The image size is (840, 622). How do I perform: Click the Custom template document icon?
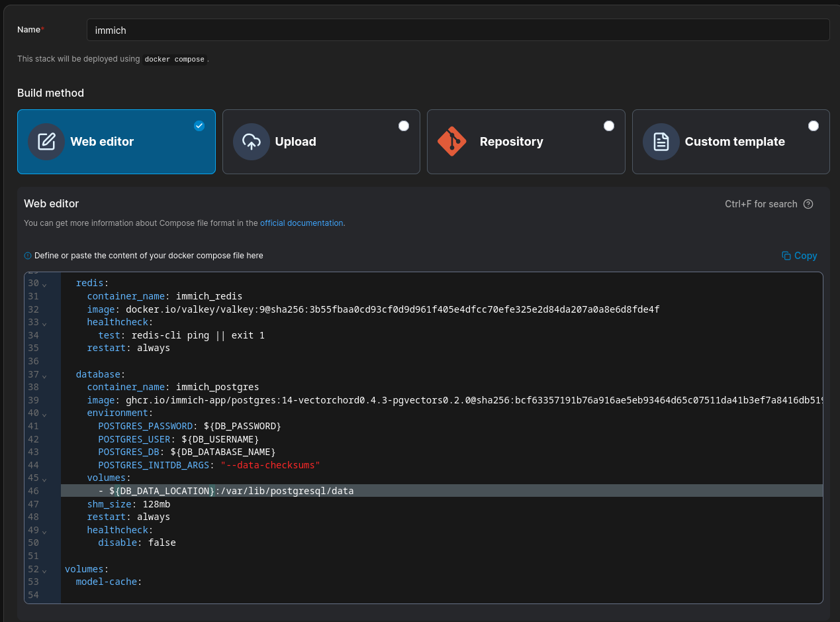tap(661, 142)
